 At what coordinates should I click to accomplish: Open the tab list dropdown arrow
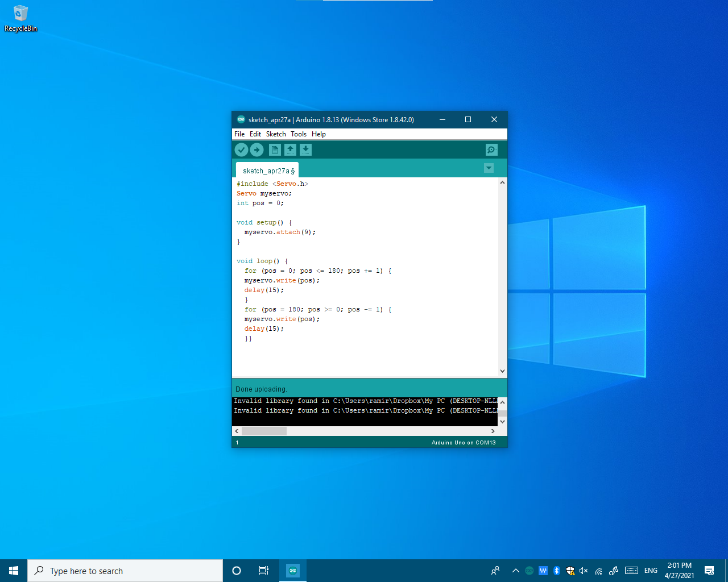pyautogui.click(x=489, y=168)
